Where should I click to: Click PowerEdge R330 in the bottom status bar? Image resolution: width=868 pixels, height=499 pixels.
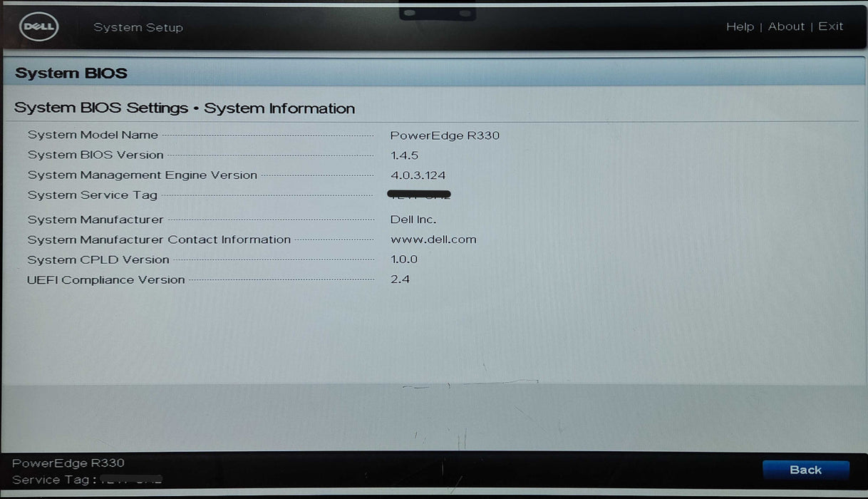(x=68, y=463)
